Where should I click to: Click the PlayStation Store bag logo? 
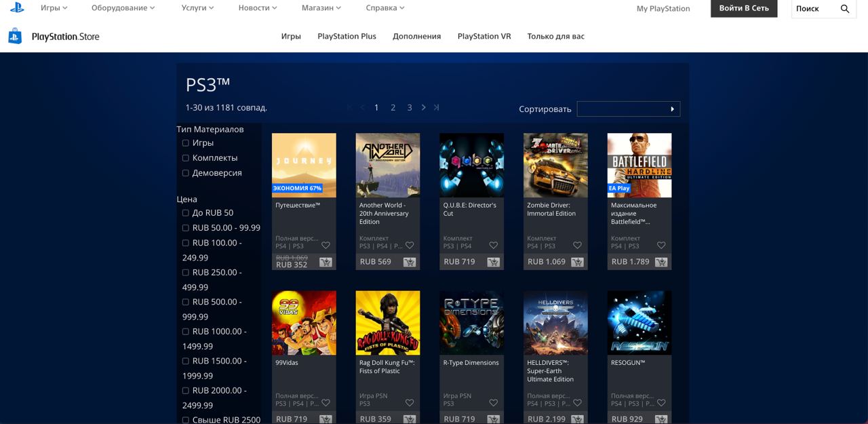15,36
